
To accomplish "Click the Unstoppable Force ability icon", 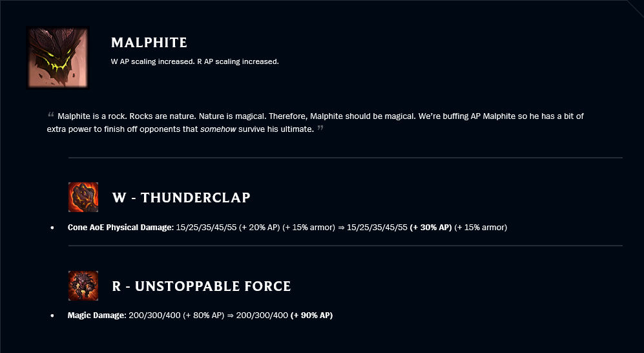I will coord(83,286).
